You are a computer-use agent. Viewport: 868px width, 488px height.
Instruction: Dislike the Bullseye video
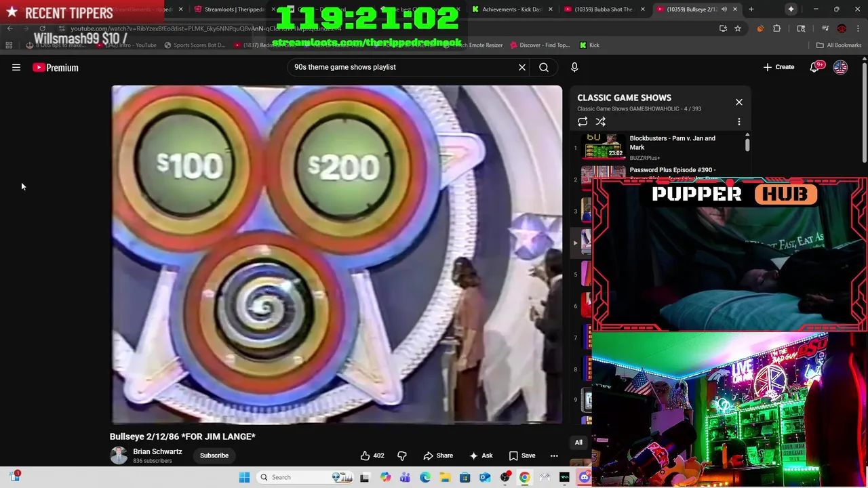pos(401,455)
